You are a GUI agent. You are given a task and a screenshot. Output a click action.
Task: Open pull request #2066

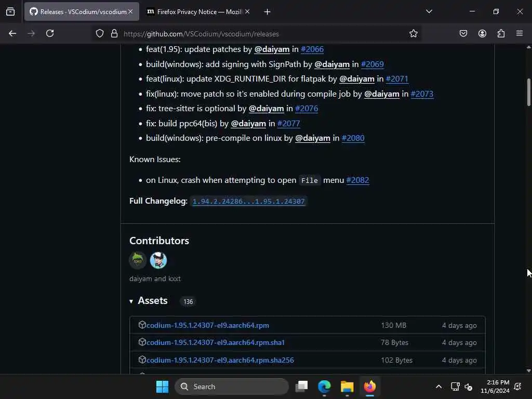[x=312, y=49]
